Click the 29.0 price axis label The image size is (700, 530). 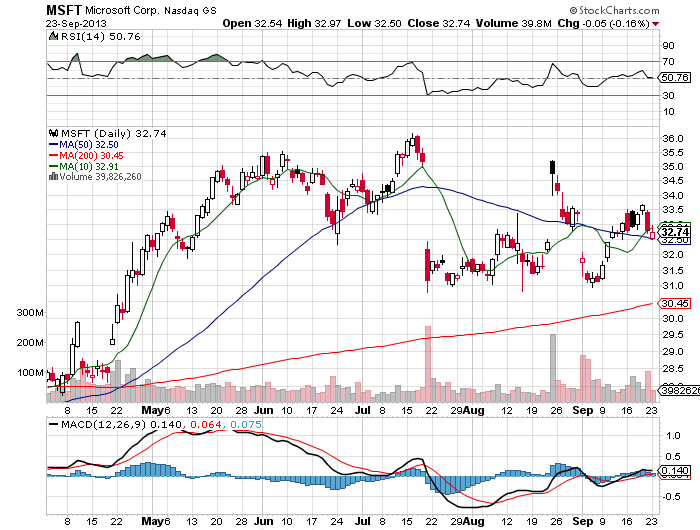click(673, 352)
